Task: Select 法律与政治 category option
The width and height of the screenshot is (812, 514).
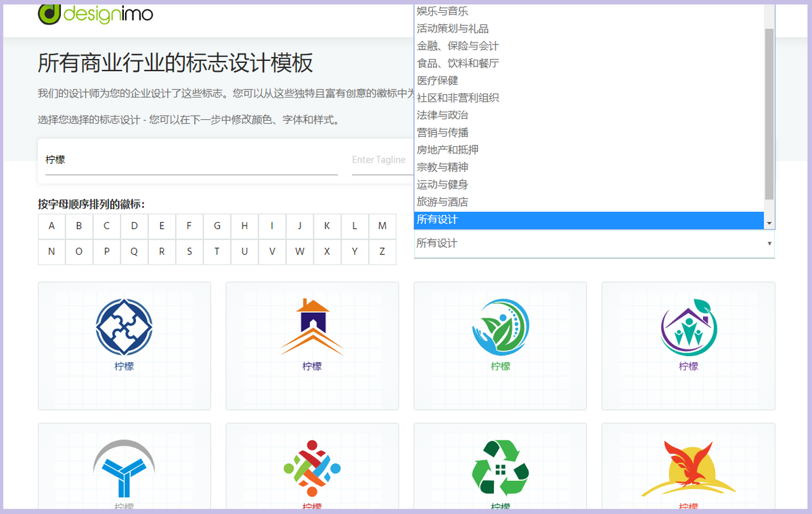Action: coord(589,115)
